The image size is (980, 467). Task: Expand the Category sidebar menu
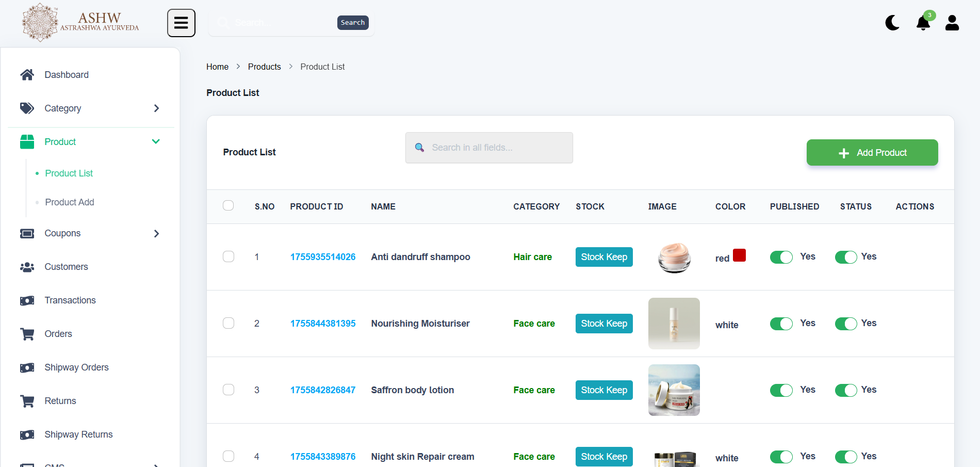tap(156, 108)
